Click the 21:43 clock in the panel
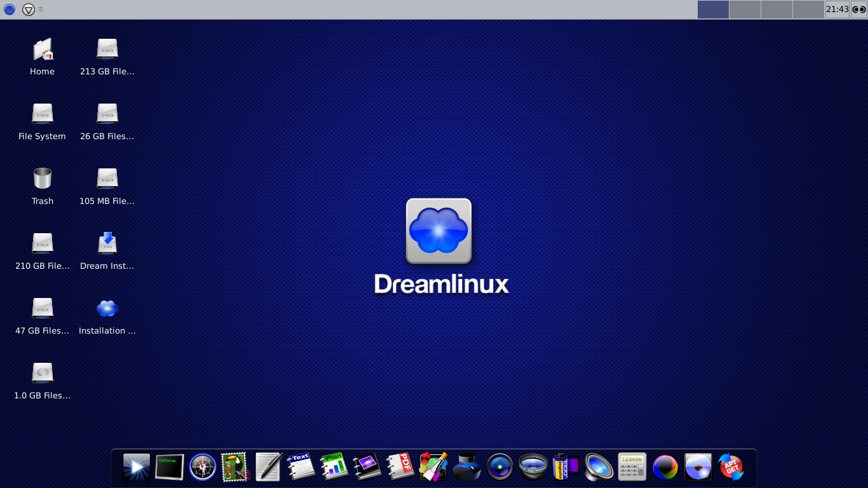 pyautogui.click(x=837, y=10)
